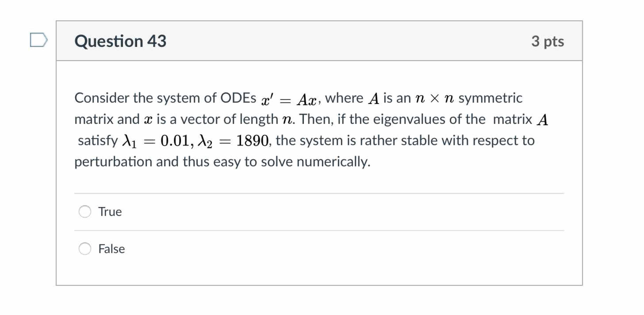Screen dimensions: 644x315
Task: Select the False radio button
Action: (85, 249)
